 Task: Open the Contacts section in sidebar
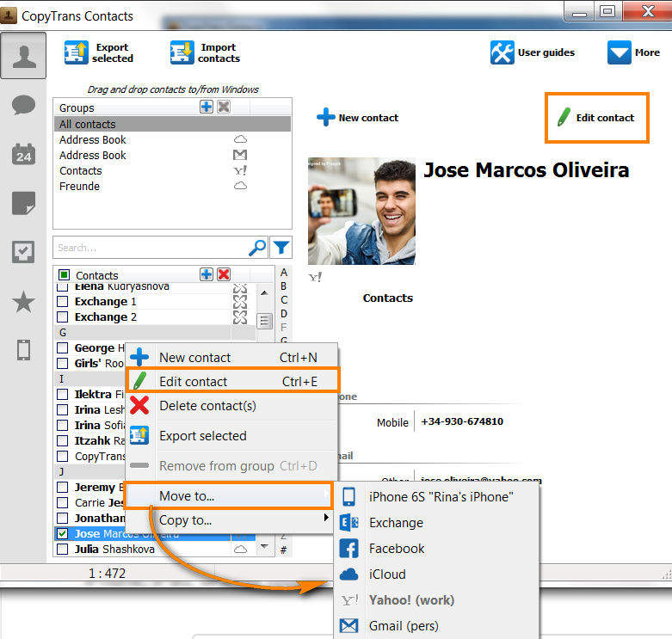[x=23, y=56]
